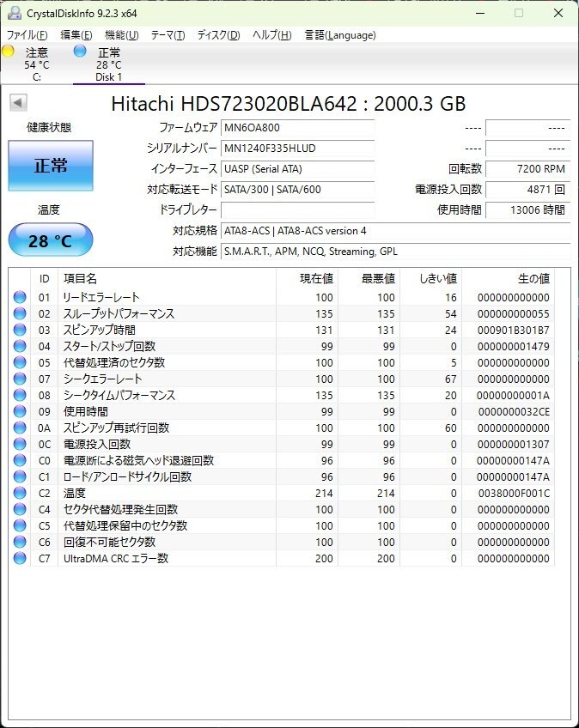Click status orb for 0C 電源投入回数
Image resolution: width=579 pixels, height=728 pixels.
click(20, 444)
